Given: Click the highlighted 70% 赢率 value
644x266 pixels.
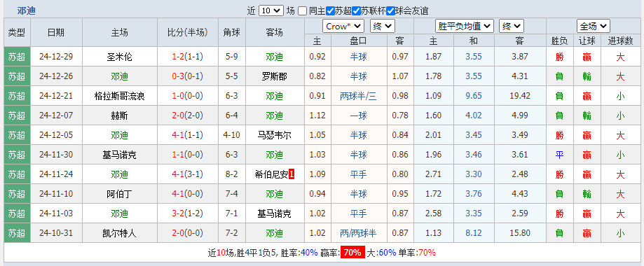Looking at the screenshot, I should point(352,253).
